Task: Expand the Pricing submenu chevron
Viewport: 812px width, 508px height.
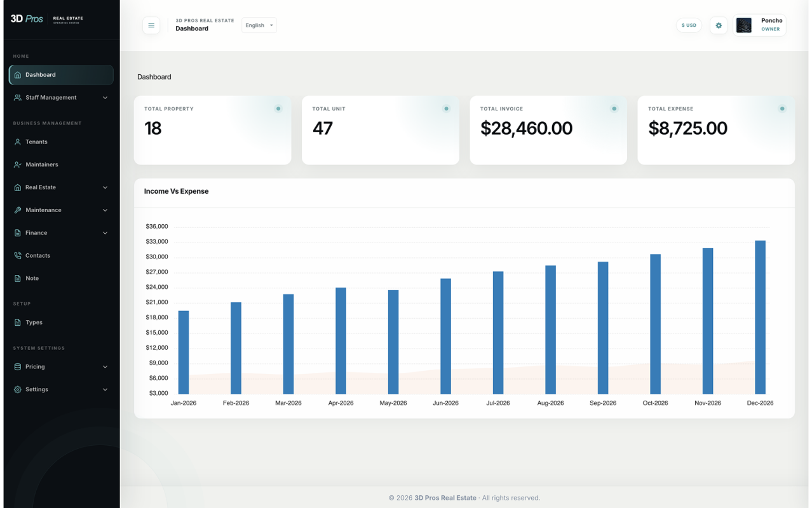Action: point(105,367)
